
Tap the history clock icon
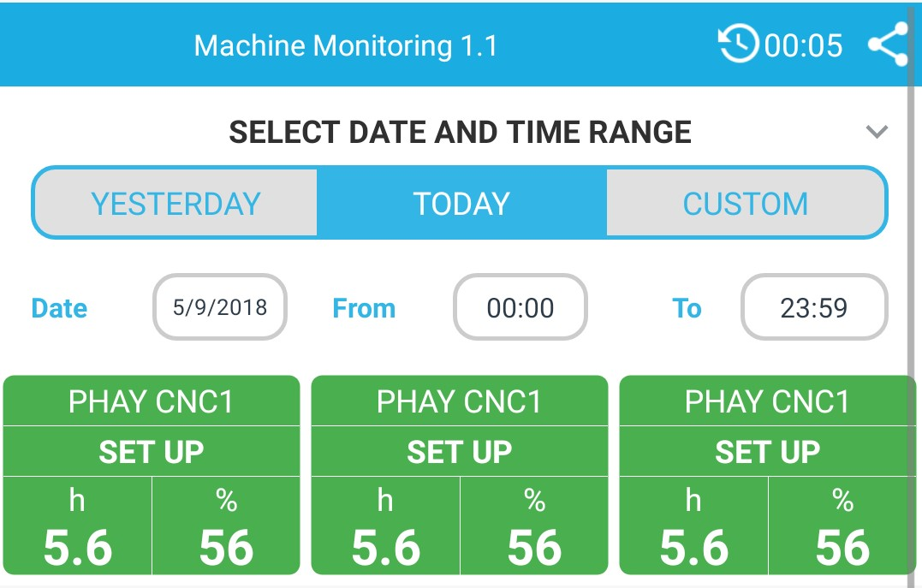(x=739, y=44)
